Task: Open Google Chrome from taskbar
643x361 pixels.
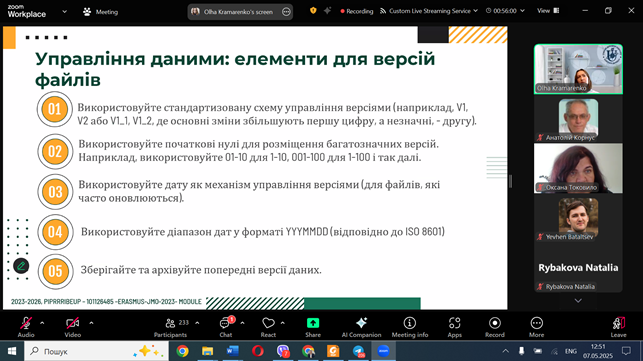Action: tap(182, 351)
